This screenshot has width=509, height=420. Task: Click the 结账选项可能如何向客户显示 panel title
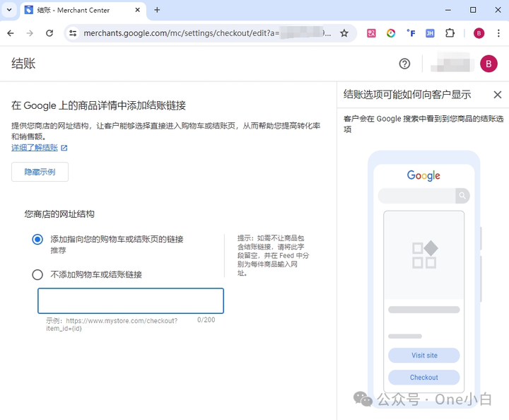pos(407,95)
